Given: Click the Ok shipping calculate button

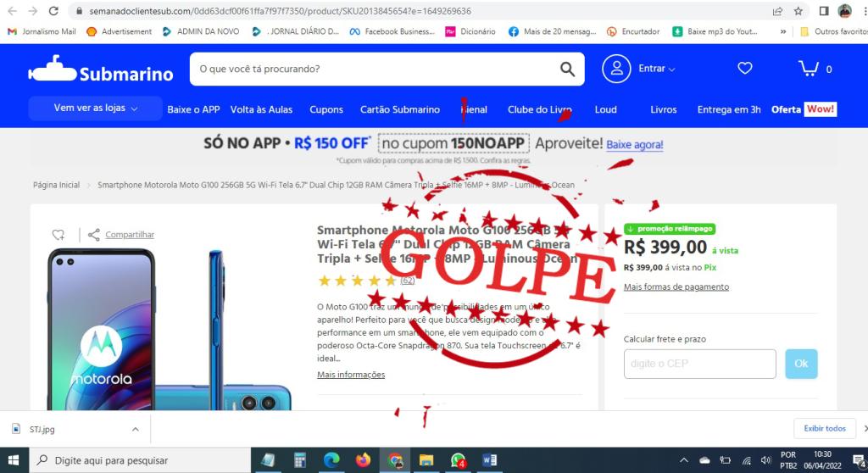Looking at the screenshot, I should click(x=801, y=364).
